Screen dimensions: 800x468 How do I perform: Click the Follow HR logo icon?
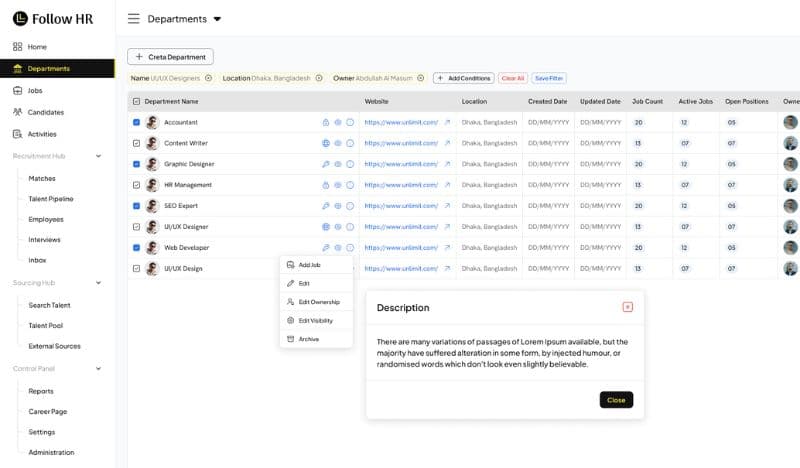[20, 18]
